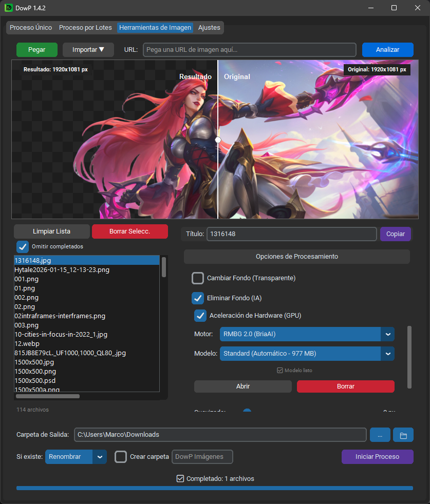Screen dimensions: 430x504
Task: Click the DowP Imágenes folder name field
Action: tap(202, 457)
